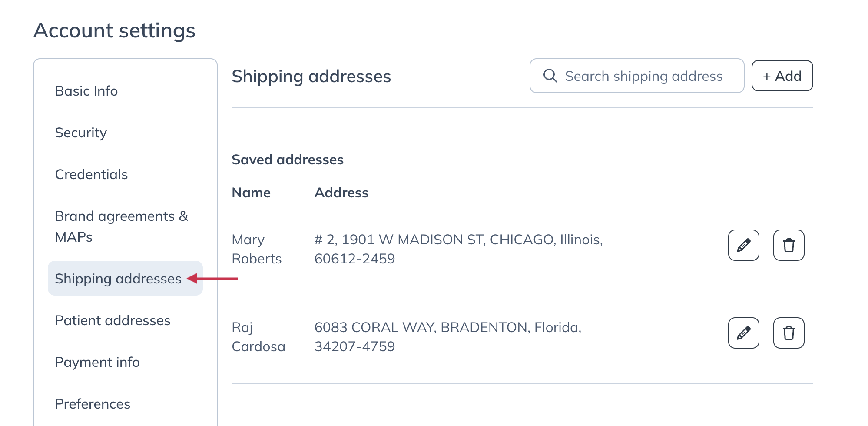Select the 6083 Coral Way address
The image size is (868, 426).
tap(448, 337)
